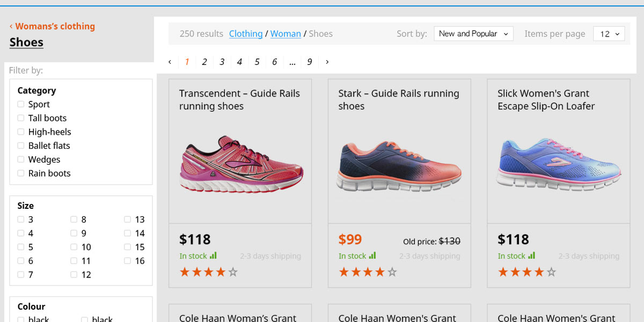Navigate to page 6
This screenshot has width=644, height=322.
pyautogui.click(x=274, y=62)
